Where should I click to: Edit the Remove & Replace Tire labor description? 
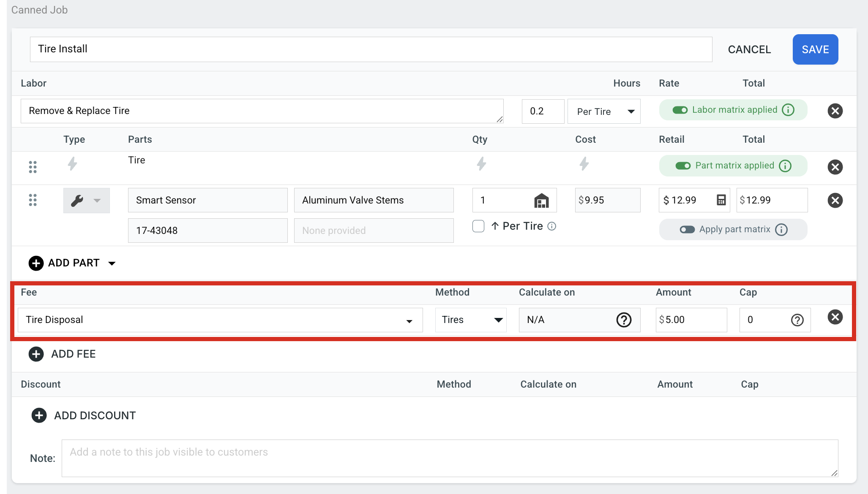click(262, 111)
